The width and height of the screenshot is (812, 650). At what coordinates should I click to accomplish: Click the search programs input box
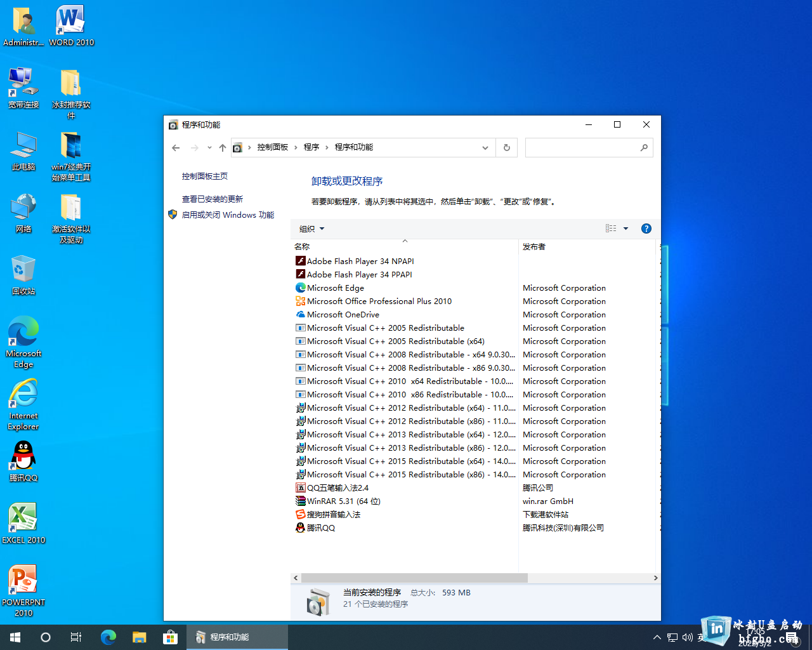pyautogui.click(x=582, y=147)
